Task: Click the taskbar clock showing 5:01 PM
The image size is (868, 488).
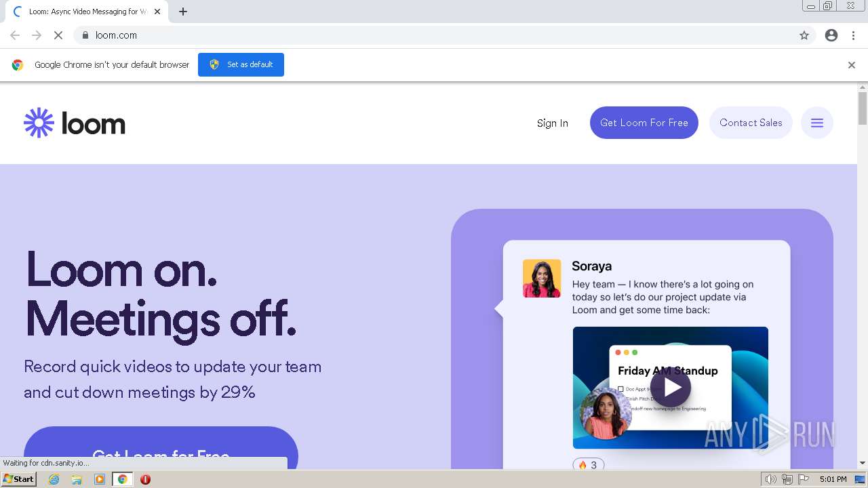Action: pos(833,479)
